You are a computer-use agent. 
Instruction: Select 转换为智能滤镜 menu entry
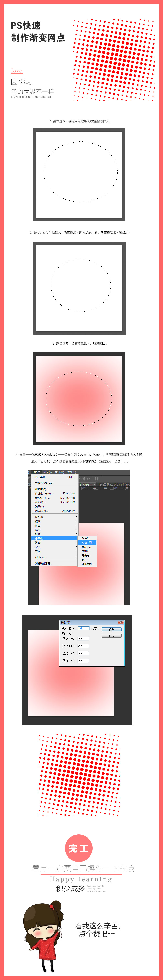(x=54, y=483)
